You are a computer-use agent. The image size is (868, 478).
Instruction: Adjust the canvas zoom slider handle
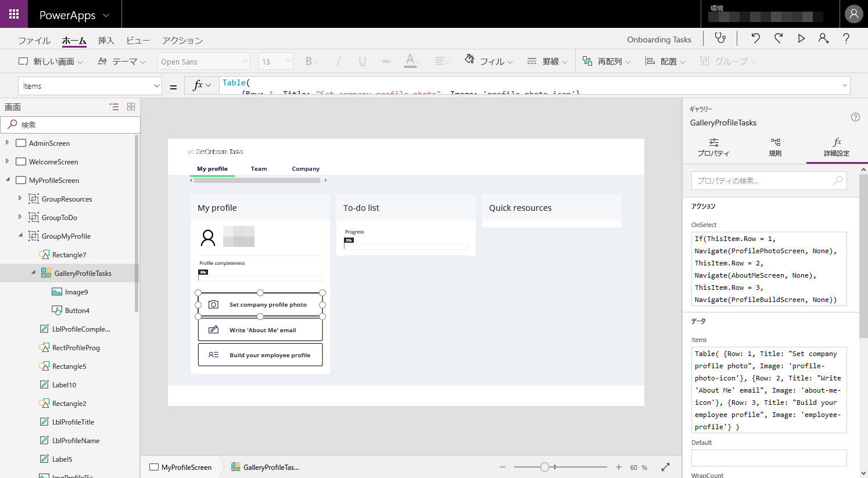click(544, 467)
